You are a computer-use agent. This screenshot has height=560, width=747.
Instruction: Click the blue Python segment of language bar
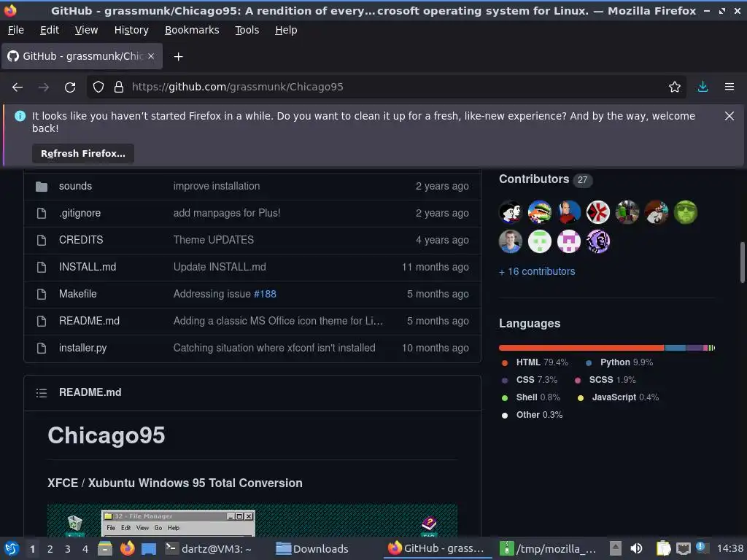click(675, 348)
